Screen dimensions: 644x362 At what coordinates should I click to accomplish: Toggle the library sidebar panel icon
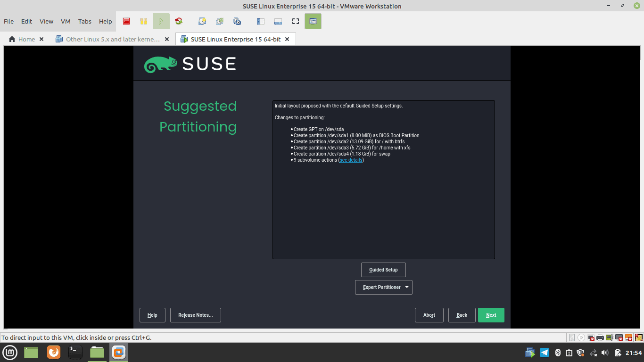point(260,21)
